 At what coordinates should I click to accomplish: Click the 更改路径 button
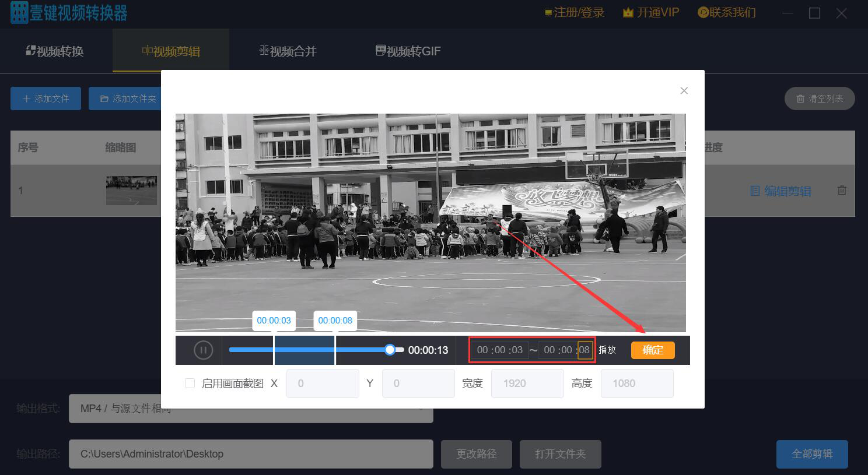click(476, 454)
